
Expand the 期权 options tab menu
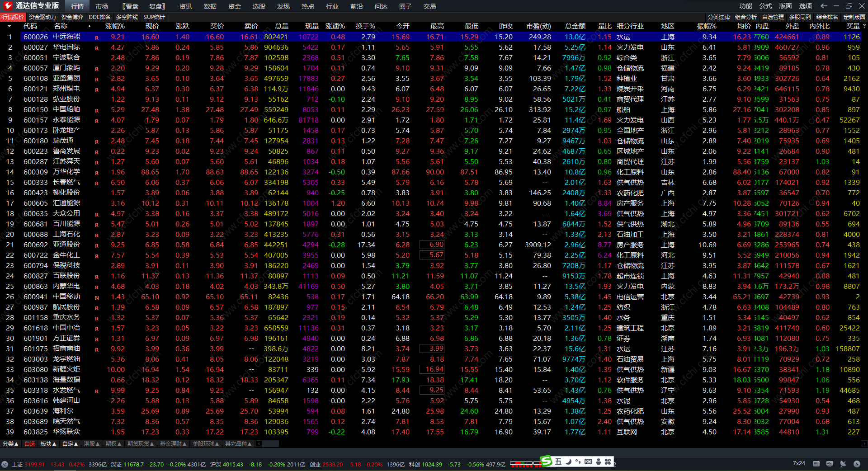pyautogui.click(x=113, y=444)
